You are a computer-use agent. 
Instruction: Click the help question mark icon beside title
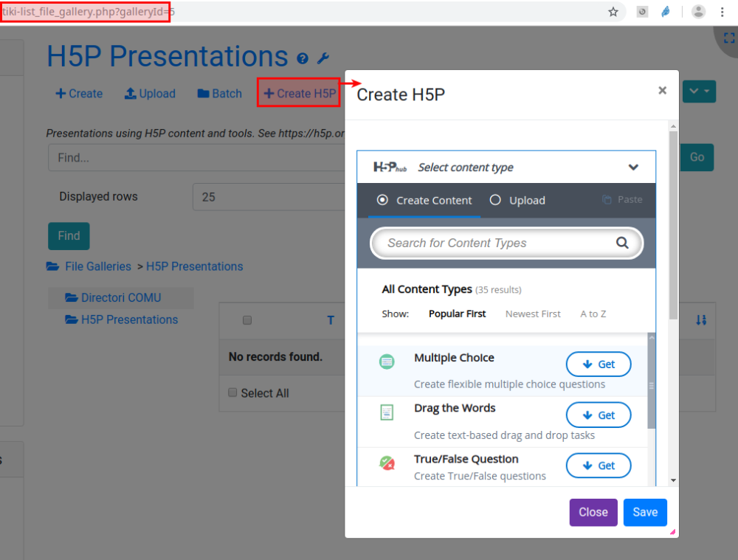[303, 59]
